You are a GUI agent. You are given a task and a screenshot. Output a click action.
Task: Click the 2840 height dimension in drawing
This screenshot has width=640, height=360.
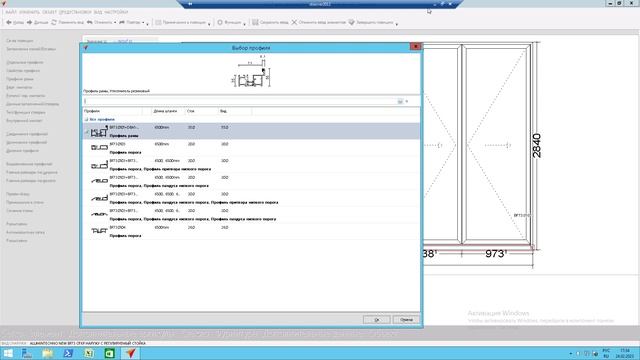536,146
